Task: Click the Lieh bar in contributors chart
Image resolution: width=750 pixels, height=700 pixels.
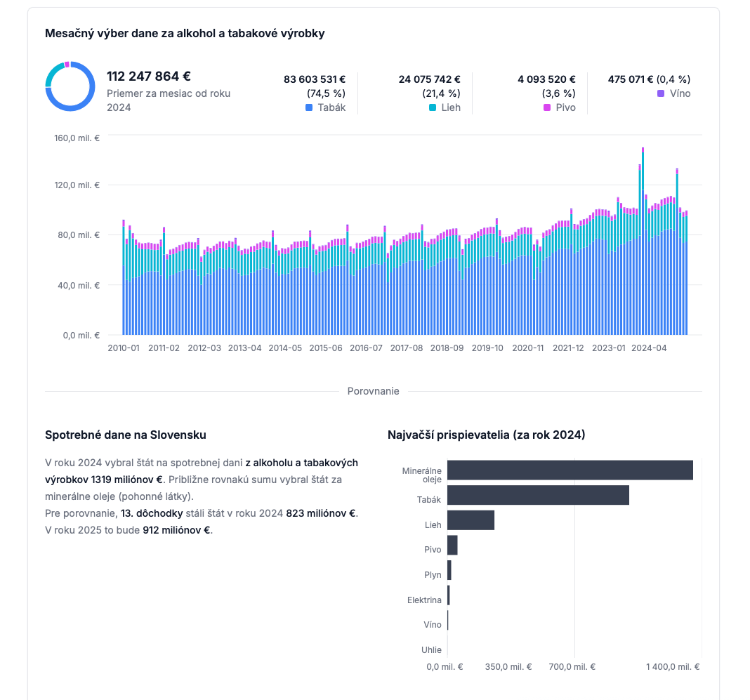Action: point(471,520)
